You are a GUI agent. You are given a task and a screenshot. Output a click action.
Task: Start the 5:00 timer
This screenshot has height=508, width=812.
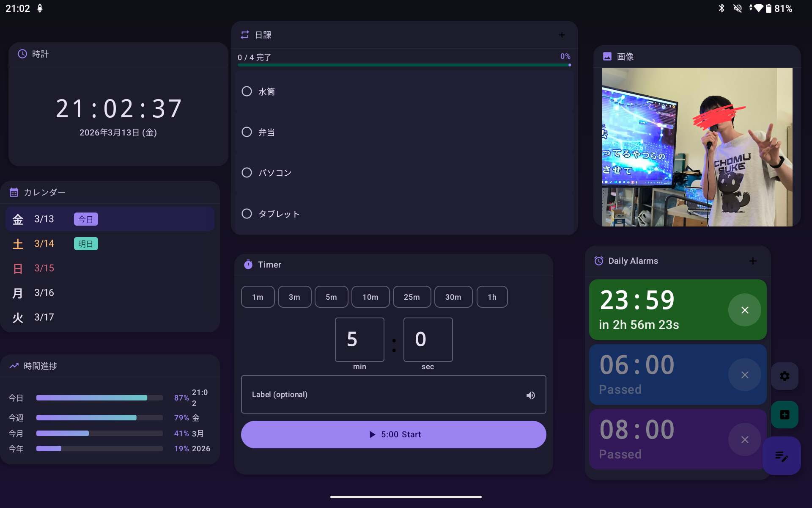(393, 434)
